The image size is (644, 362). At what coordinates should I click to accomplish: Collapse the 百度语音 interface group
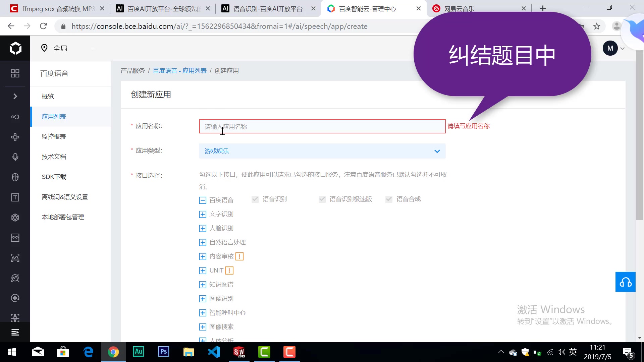[x=203, y=200]
